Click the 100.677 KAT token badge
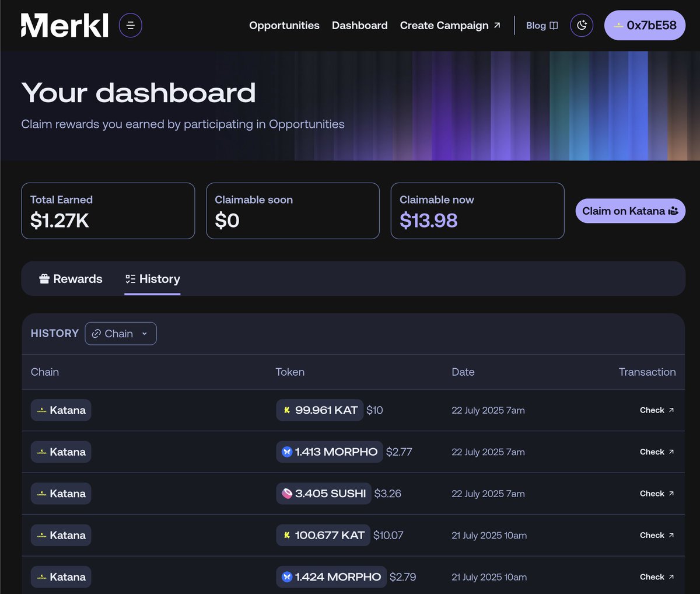This screenshot has width=700, height=594. [323, 535]
